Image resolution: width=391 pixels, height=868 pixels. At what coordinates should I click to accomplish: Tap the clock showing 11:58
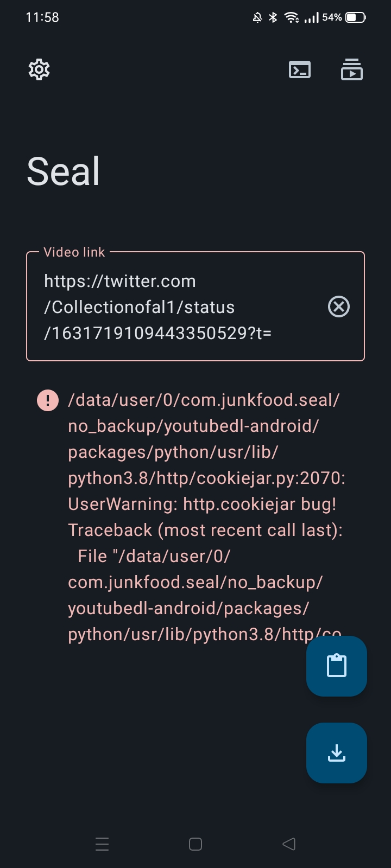pyautogui.click(x=42, y=17)
